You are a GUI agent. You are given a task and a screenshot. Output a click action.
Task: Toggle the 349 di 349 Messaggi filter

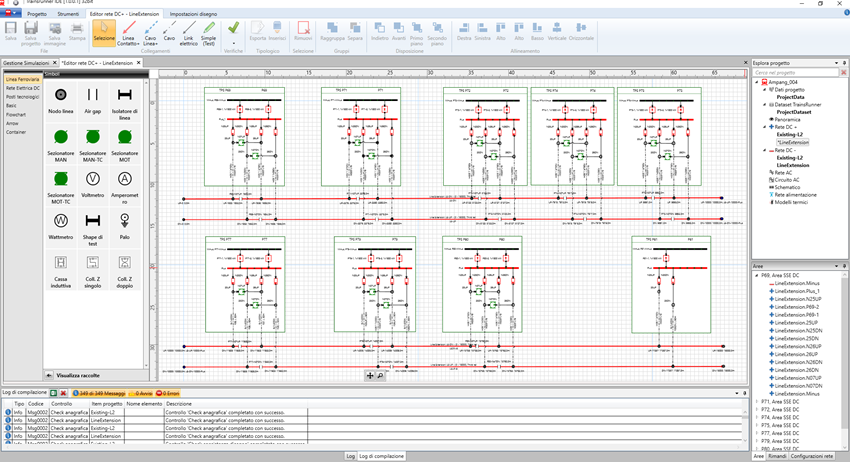pos(99,393)
